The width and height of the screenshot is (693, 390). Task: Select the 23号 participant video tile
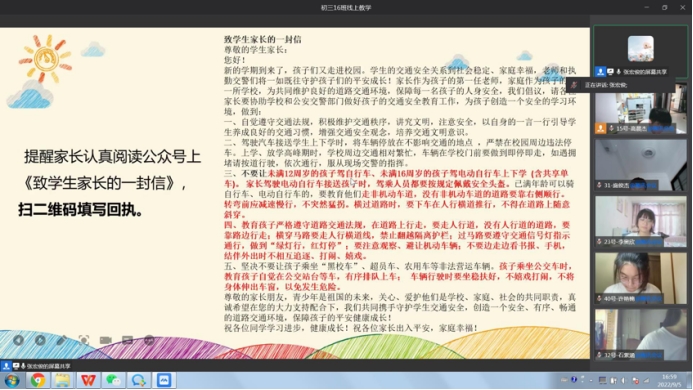click(x=640, y=222)
